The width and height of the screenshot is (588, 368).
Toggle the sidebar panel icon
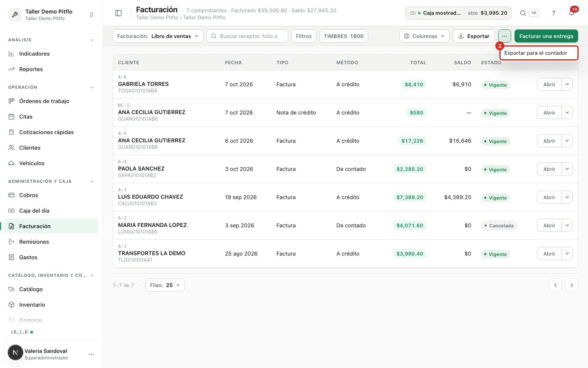[x=118, y=13]
